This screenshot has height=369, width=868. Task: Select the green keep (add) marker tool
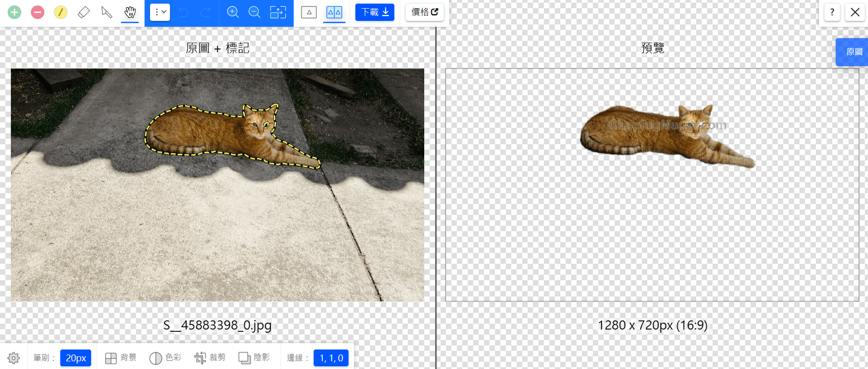pos(15,12)
